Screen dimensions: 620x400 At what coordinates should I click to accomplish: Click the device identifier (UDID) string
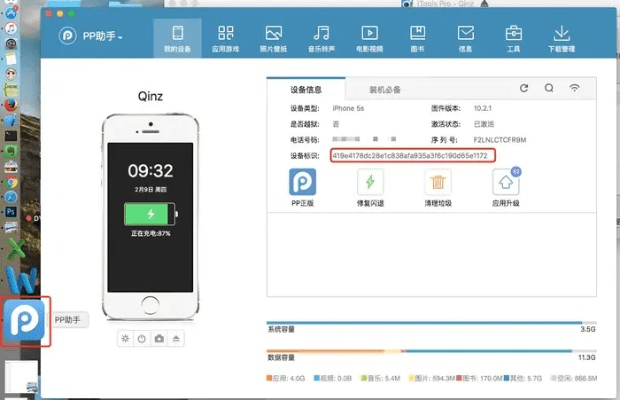tap(410, 156)
